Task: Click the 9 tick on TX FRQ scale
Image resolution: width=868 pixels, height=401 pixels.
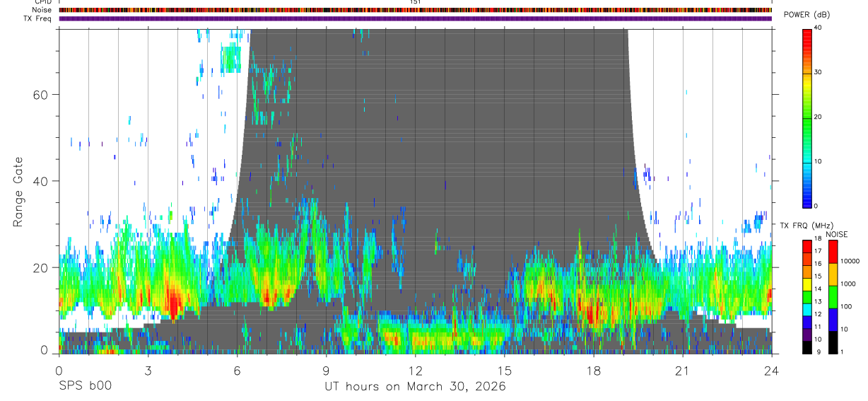Action: [x=820, y=352]
